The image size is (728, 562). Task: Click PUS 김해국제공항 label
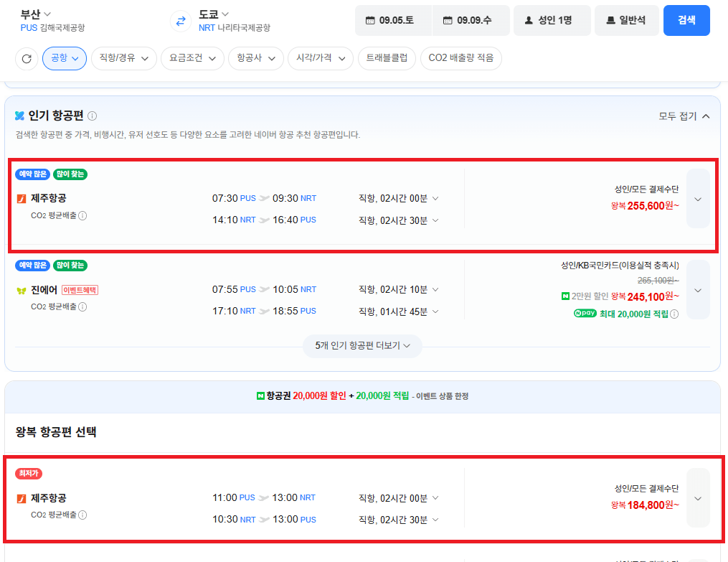[52, 28]
